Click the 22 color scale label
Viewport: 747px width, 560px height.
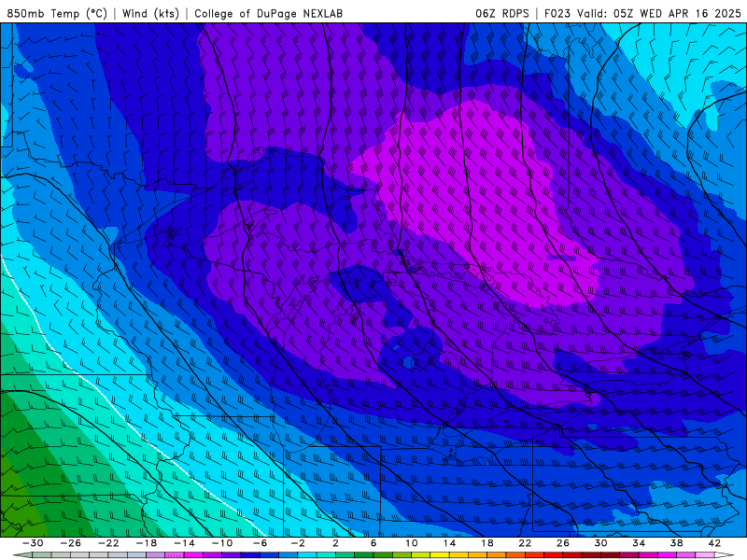[x=525, y=543]
